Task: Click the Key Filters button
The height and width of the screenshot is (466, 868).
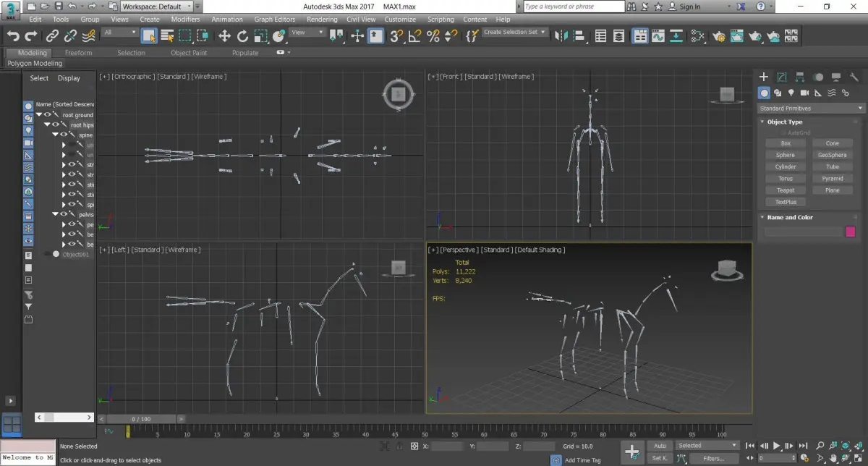Action: pyautogui.click(x=713, y=458)
